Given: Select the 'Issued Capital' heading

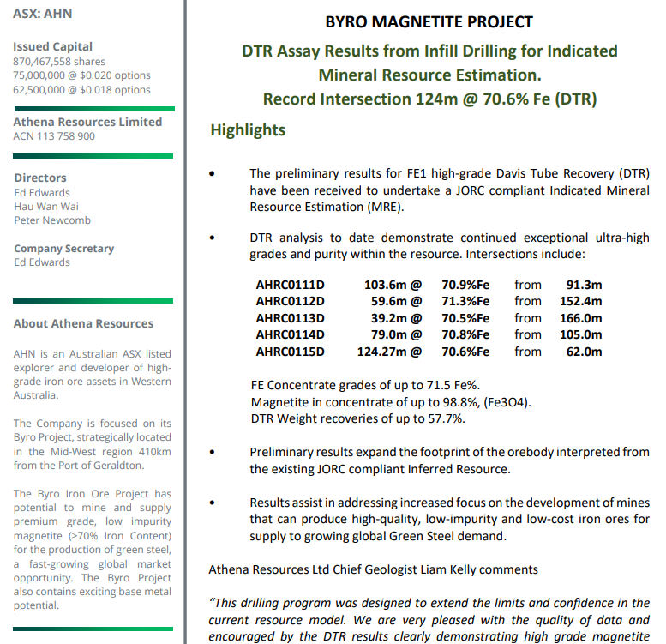Looking at the screenshot, I should coord(52,46).
